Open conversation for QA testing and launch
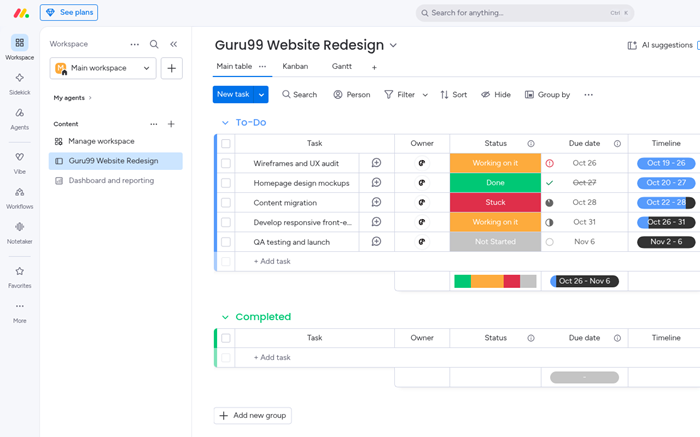Screen dimensions: 700x437 click(376, 241)
